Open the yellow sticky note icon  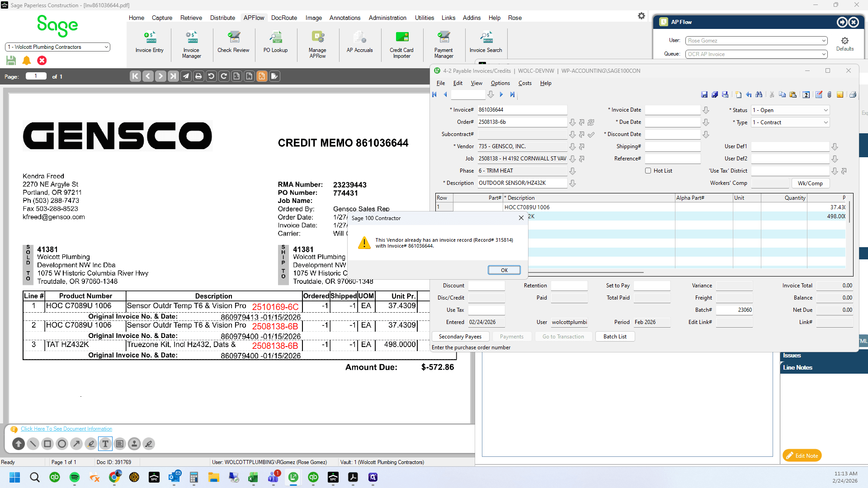pyautogui.click(x=840, y=94)
